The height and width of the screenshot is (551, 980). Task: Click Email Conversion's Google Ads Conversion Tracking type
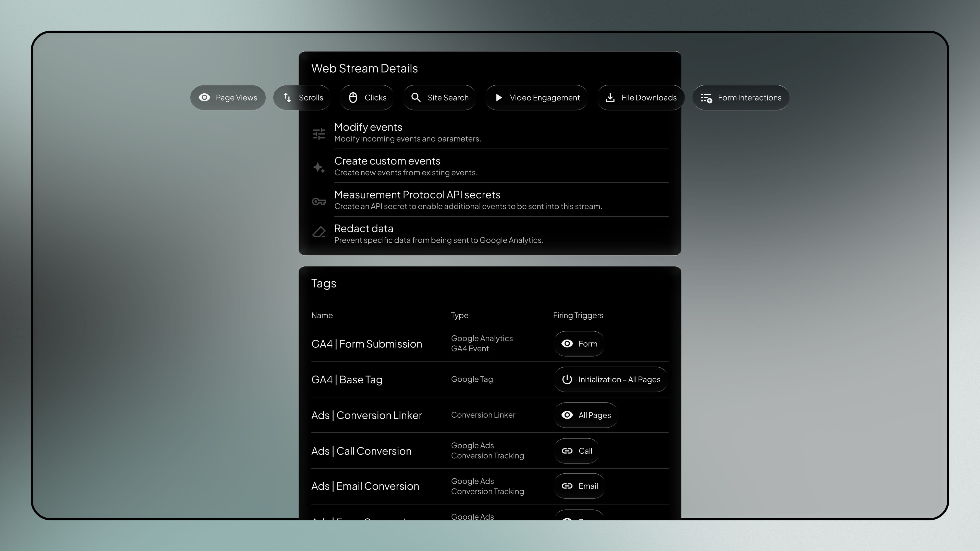coord(487,486)
